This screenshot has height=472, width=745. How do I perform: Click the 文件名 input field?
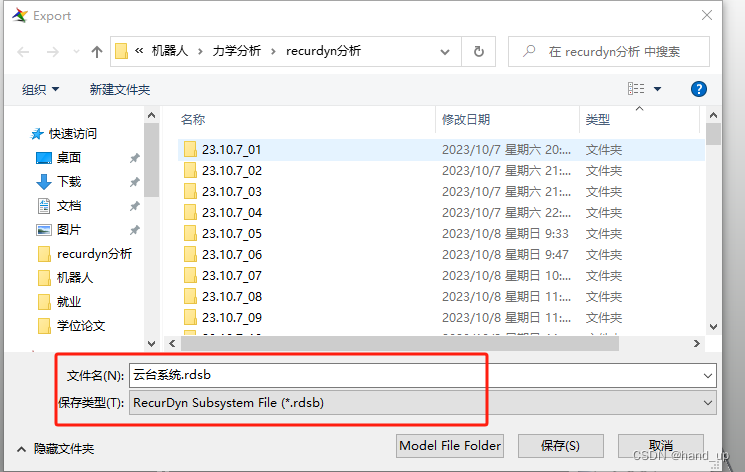click(422, 375)
